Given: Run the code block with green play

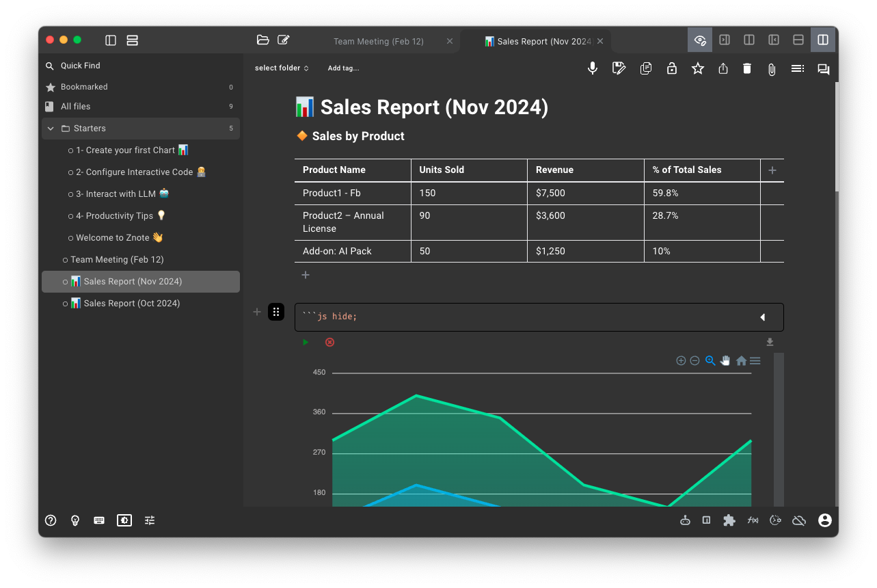Looking at the screenshot, I should 306,342.
